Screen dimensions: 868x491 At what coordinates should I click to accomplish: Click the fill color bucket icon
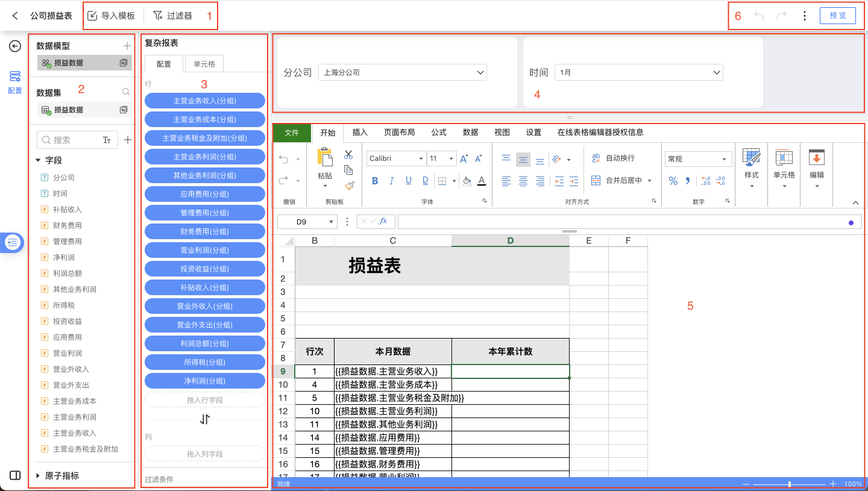pyautogui.click(x=466, y=181)
